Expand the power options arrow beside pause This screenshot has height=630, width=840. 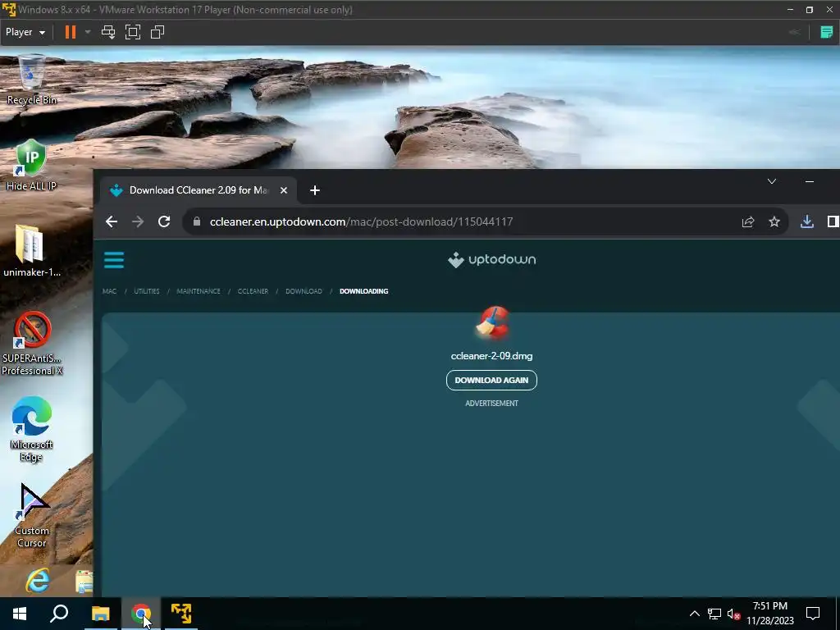tap(88, 32)
